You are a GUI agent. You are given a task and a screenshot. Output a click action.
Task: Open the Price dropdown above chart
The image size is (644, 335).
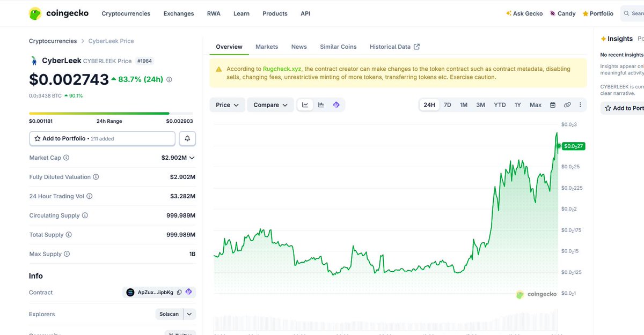coord(228,105)
